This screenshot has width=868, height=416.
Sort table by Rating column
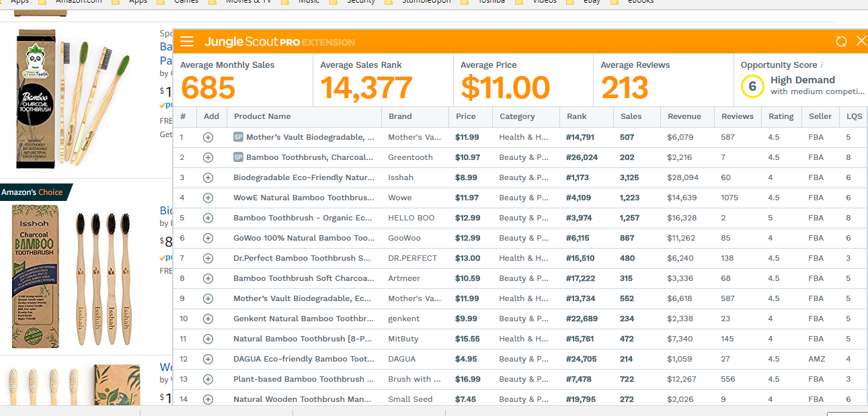(781, 116)
